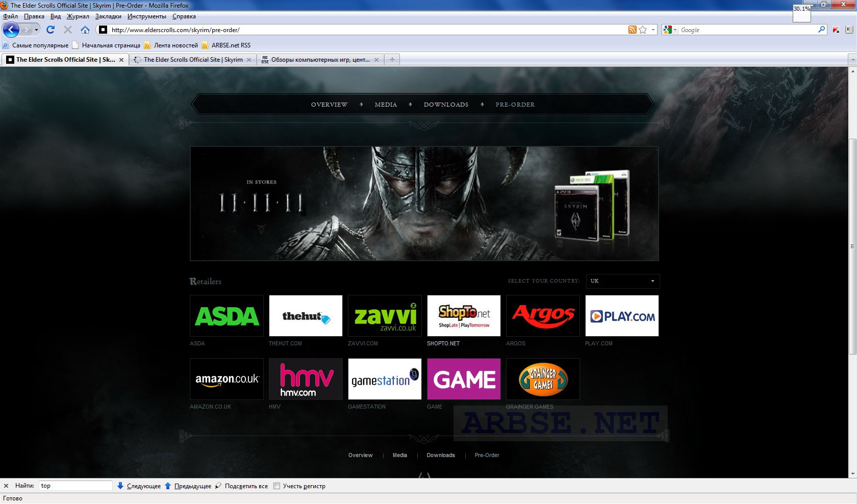Click the Forward navigation arrow
Screen dimensions: 857x504
[x=26, y=30]
